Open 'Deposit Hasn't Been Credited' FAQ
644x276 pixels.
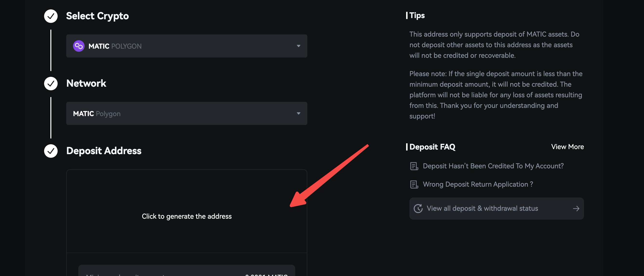pyautogui.click(x=493, y=166)
